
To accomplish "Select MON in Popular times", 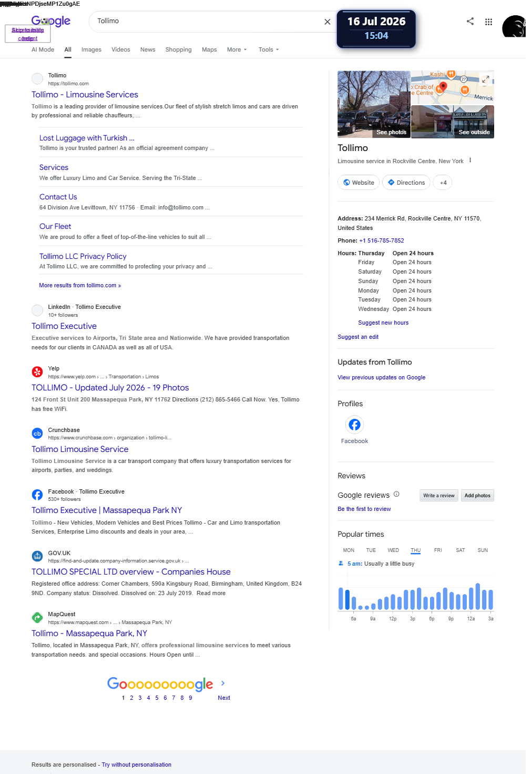I will coord(349,550).
